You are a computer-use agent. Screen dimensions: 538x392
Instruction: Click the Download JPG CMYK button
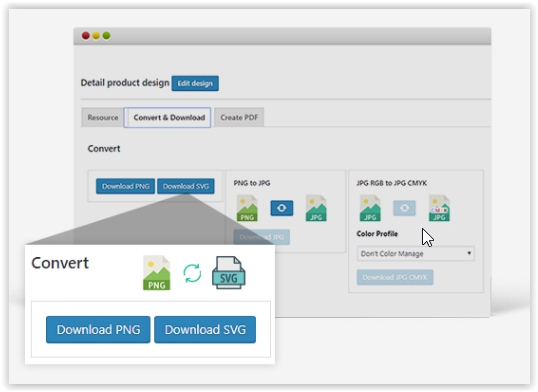pos(395,277)
